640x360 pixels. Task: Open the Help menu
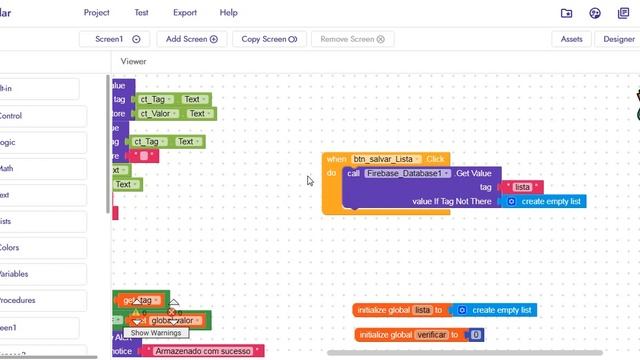tap(229, 13)
